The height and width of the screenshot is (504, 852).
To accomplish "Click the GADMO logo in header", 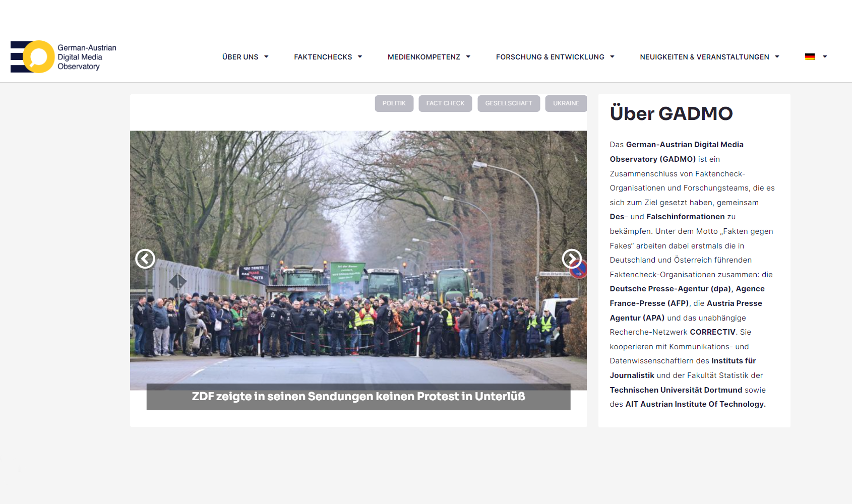I will (64, 57).
